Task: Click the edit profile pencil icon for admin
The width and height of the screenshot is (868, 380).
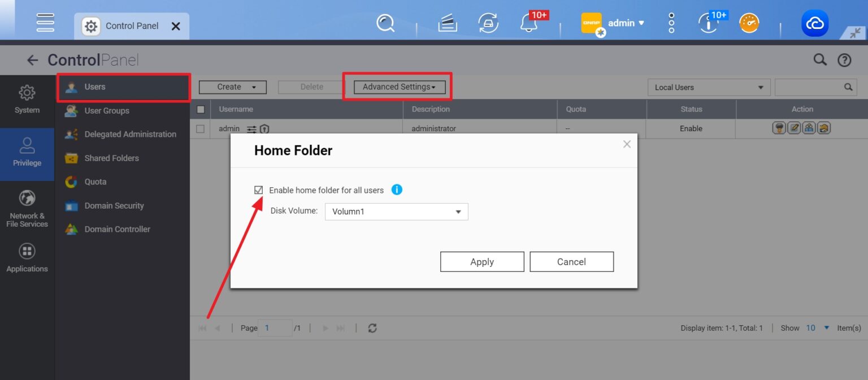Action: (793, 128)
